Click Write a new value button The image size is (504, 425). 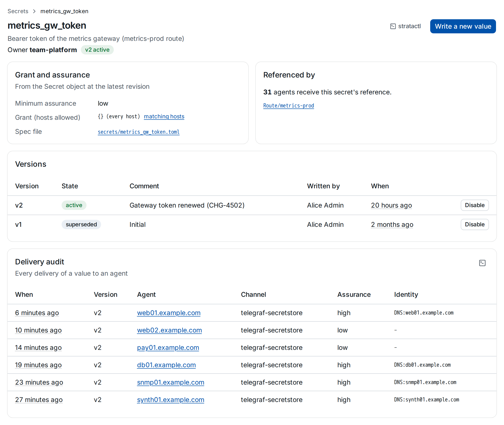[x=463, y=26]
